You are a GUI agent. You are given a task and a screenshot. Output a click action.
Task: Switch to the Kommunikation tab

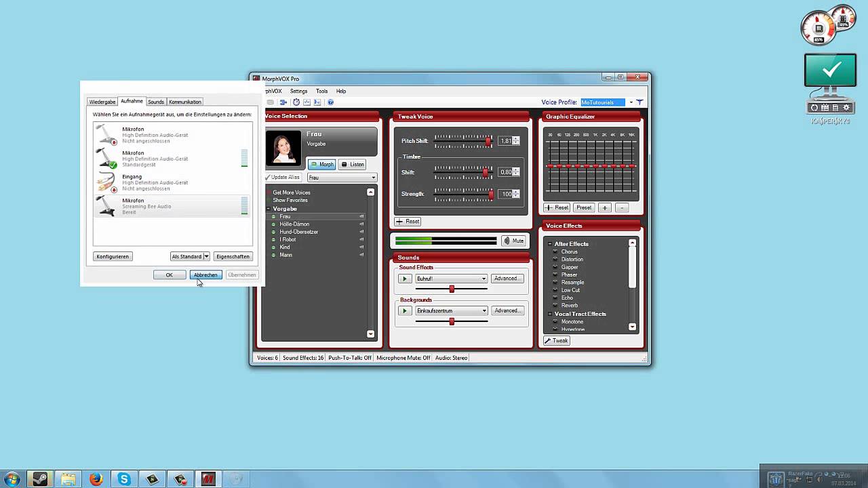(x=185, y=102)
